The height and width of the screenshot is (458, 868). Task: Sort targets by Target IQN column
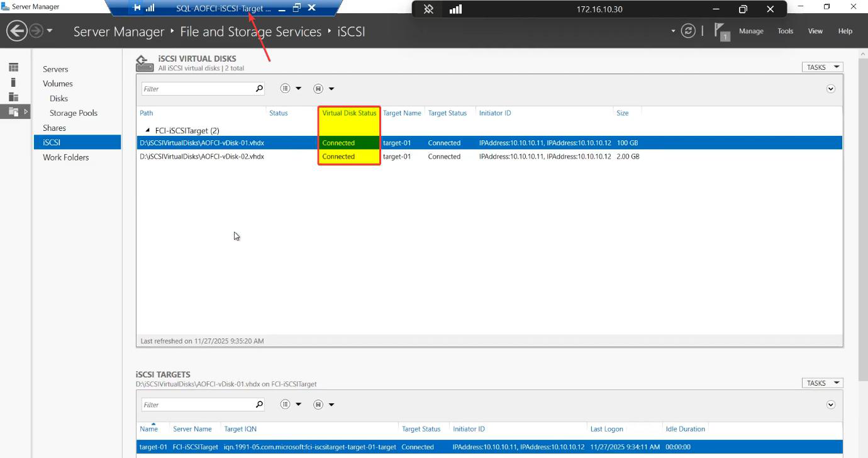(x=240, y=429)
